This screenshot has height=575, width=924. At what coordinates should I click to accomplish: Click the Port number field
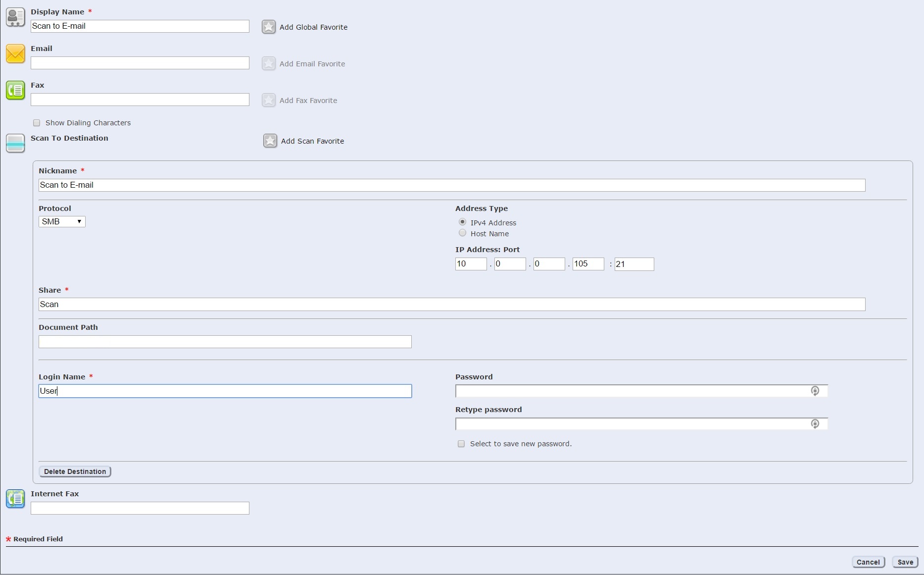click(x=634, y=264)
